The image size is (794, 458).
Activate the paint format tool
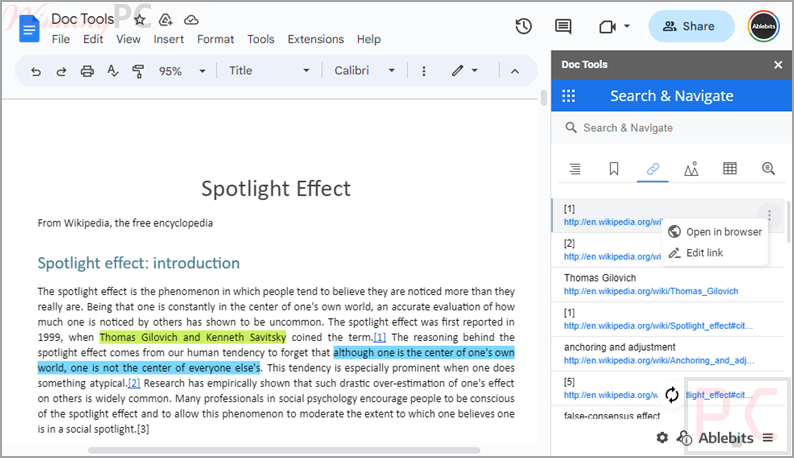click(138, 71)
